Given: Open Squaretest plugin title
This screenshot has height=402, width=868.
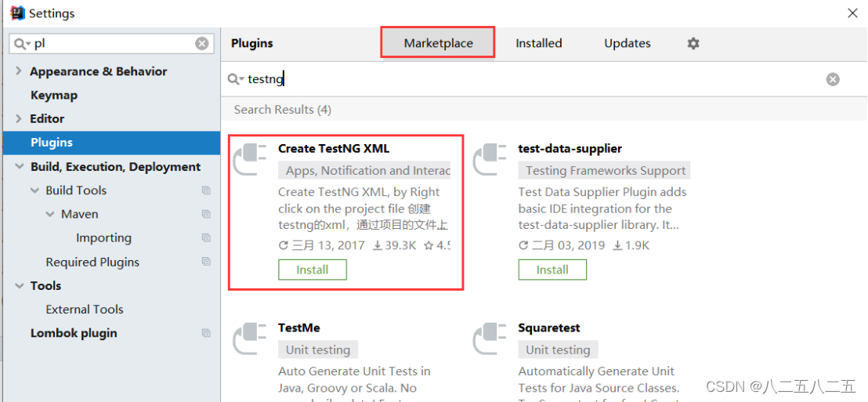Looking at the screenshot, I should (x=549, y=328).
